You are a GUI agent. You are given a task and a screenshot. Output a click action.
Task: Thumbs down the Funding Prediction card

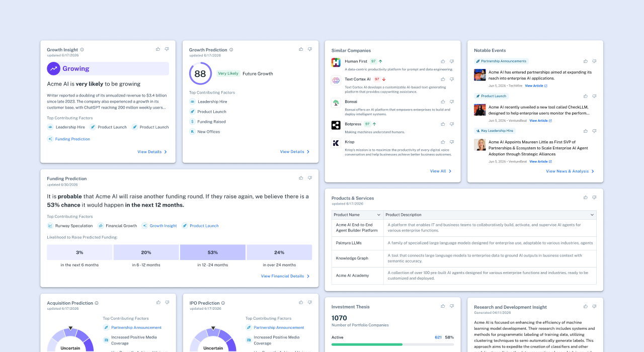pyautogui.click(x=310, y=178)
